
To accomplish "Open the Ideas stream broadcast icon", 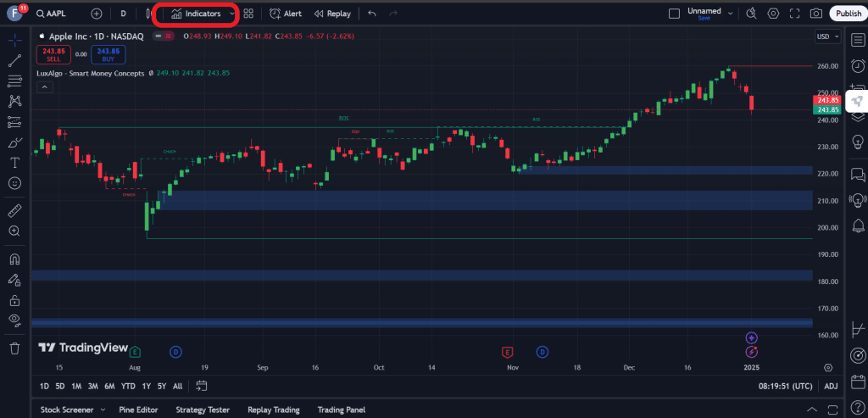I will click(x=858, y=200).
